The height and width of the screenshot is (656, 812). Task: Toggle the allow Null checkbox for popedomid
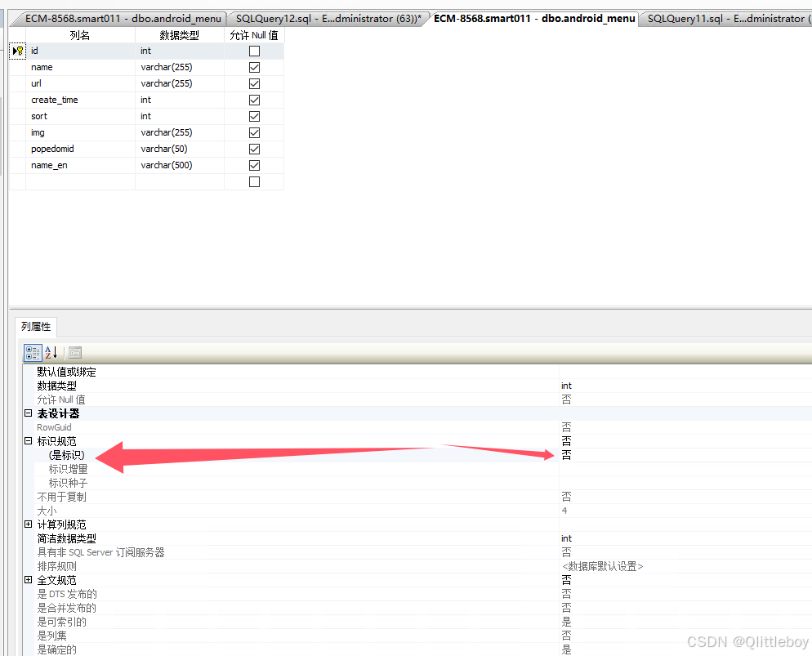click(254, 148)
